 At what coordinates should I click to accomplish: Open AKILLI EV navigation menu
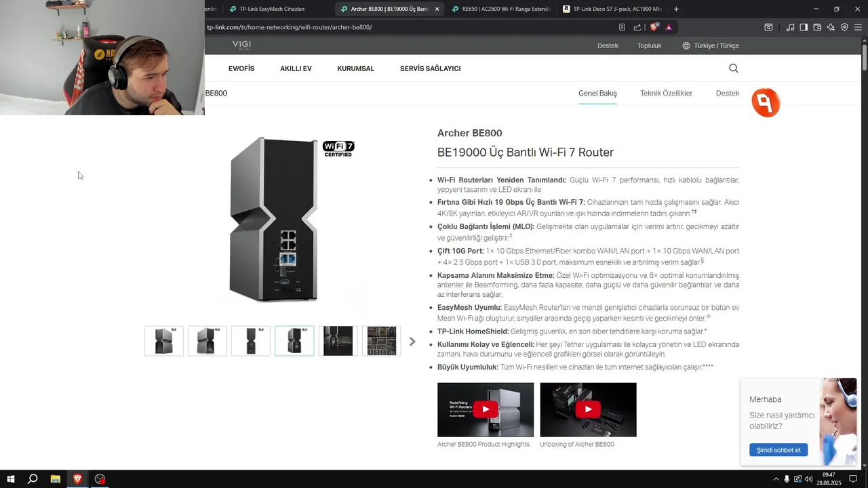pyautogui.click(x=296, y=68)
